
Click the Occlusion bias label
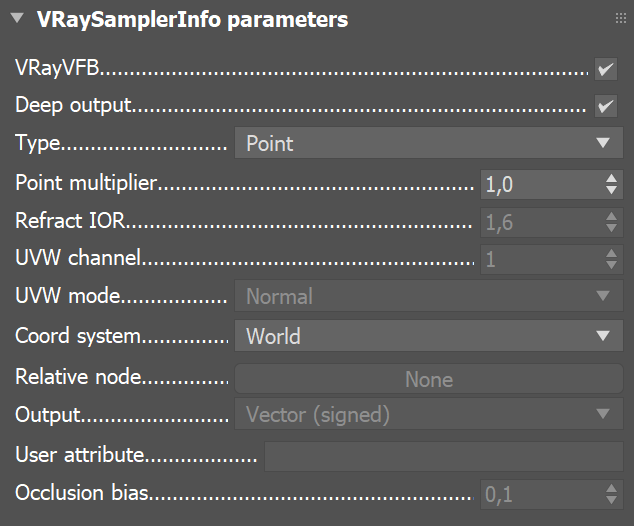(82, 493)
